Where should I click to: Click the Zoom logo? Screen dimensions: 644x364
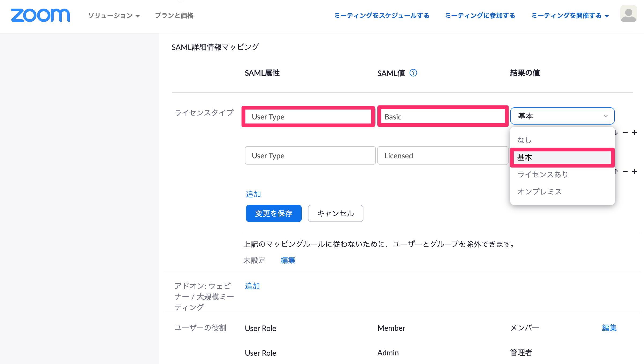click(x=40, y=15)
